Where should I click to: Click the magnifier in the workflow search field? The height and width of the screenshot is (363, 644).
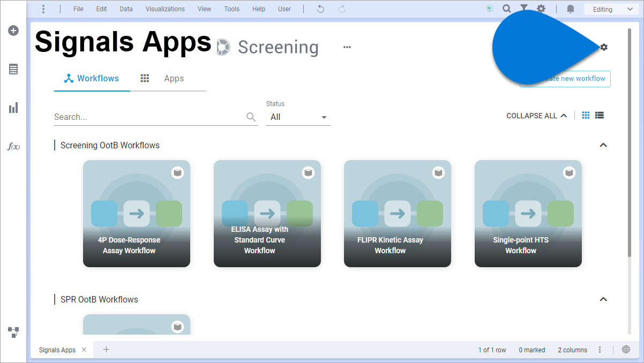[251, 117]
